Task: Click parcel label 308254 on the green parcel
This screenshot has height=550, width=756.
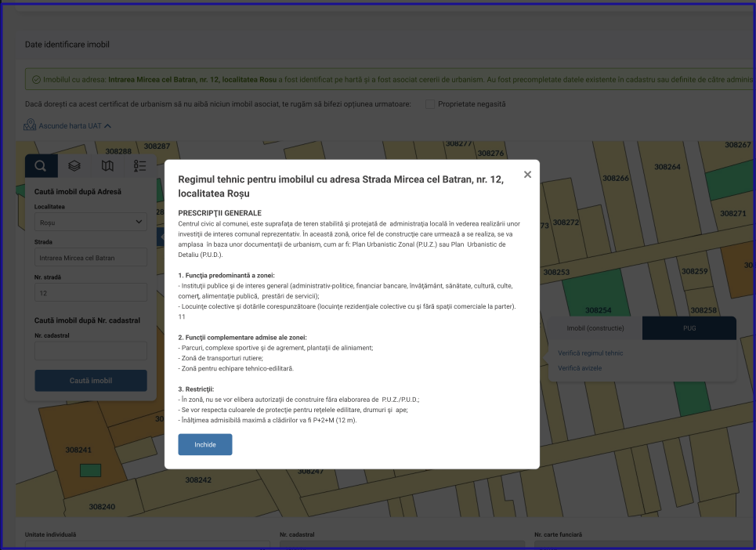Action: pos(598,310)
